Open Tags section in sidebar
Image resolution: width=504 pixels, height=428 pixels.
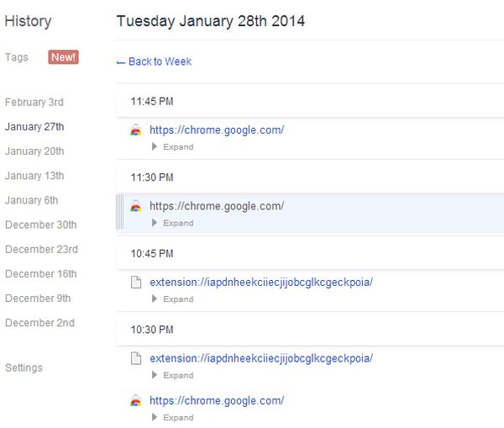[x=17, y=57]
